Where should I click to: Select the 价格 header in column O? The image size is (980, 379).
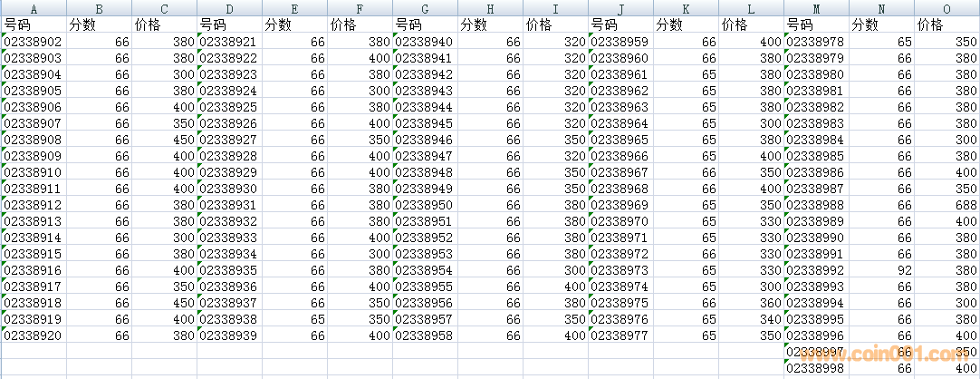tap(946, 24)
